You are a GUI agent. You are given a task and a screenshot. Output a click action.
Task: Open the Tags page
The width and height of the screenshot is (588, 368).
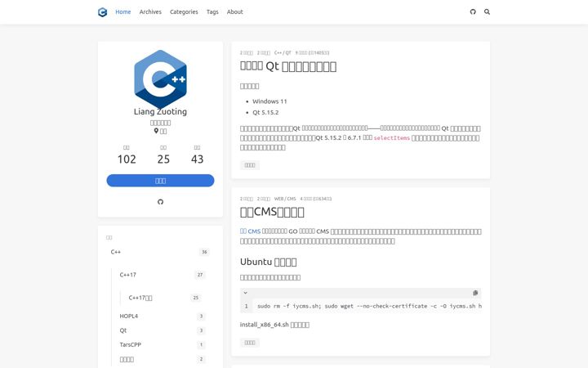coord(212,12)
